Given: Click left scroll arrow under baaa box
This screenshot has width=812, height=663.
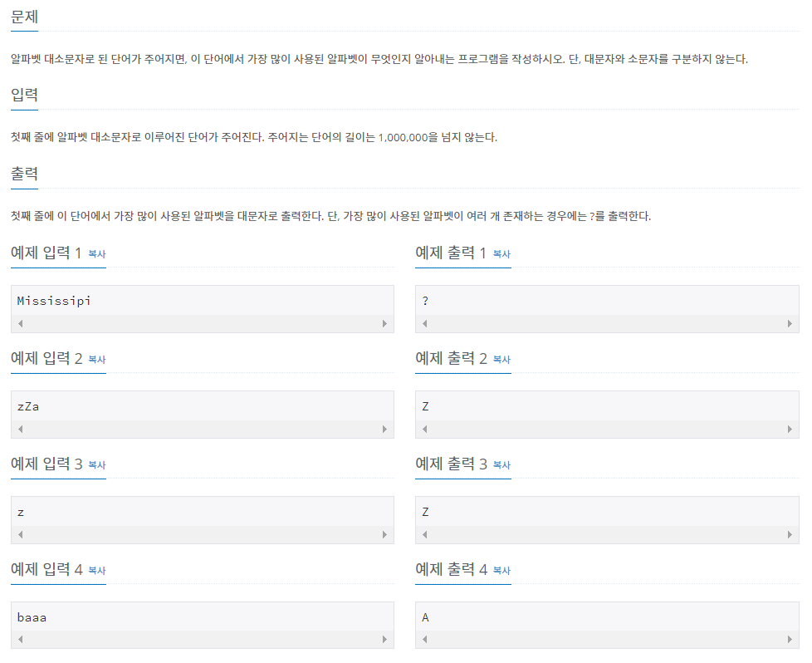Looking at the screenshot, I should [x=21, y=639].
